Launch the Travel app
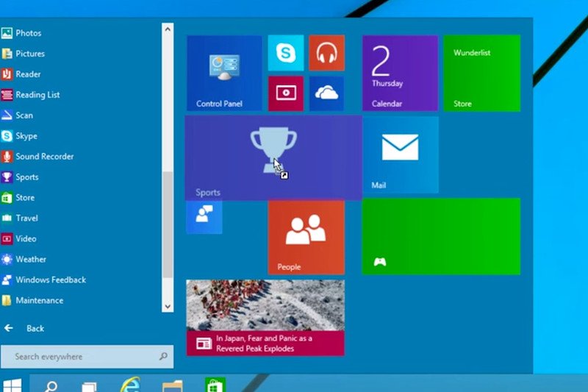Screen dimensions: 588x392 [20, 218]
